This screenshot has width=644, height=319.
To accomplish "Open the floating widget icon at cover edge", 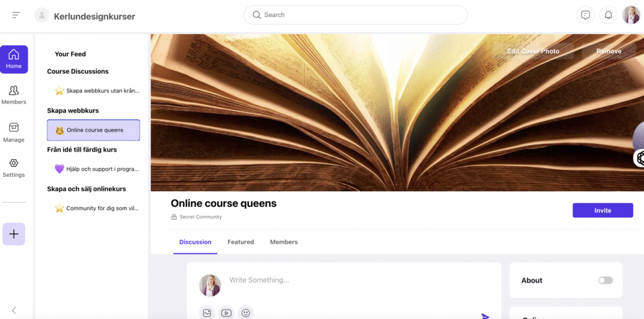I will click(639, 158).
